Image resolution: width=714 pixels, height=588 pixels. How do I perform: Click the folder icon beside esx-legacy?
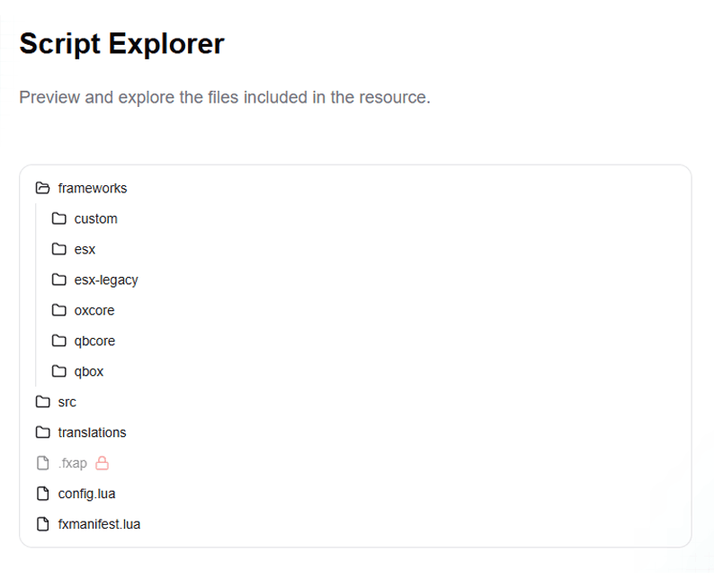[59, 280]
